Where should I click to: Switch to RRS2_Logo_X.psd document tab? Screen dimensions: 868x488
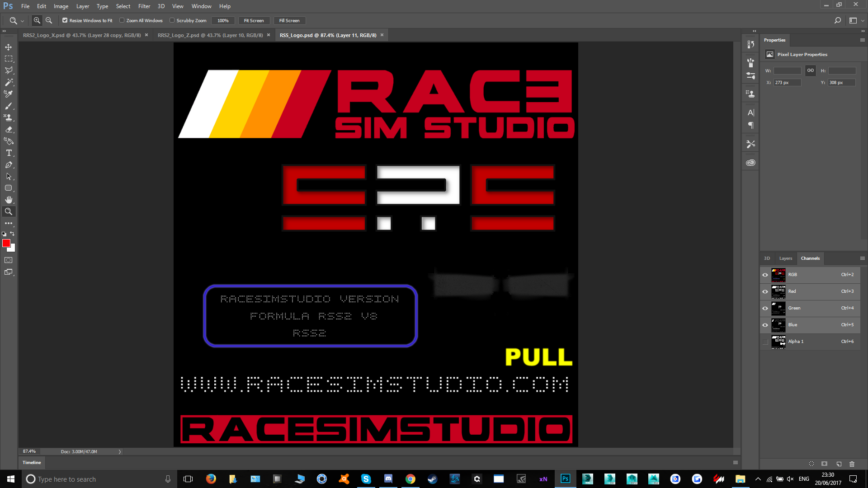[x=82, y=35]
